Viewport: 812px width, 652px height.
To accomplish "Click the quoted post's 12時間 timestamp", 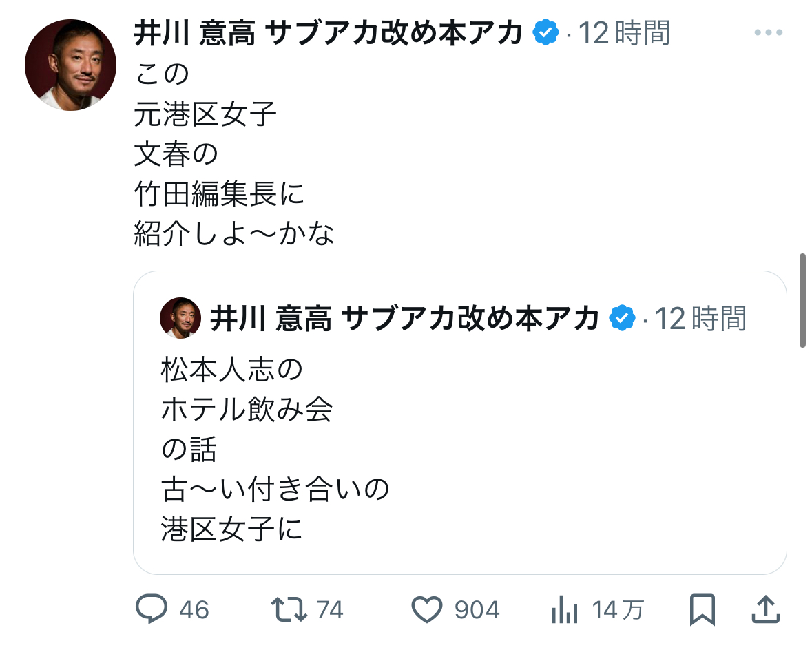I will tap(700, 319).
